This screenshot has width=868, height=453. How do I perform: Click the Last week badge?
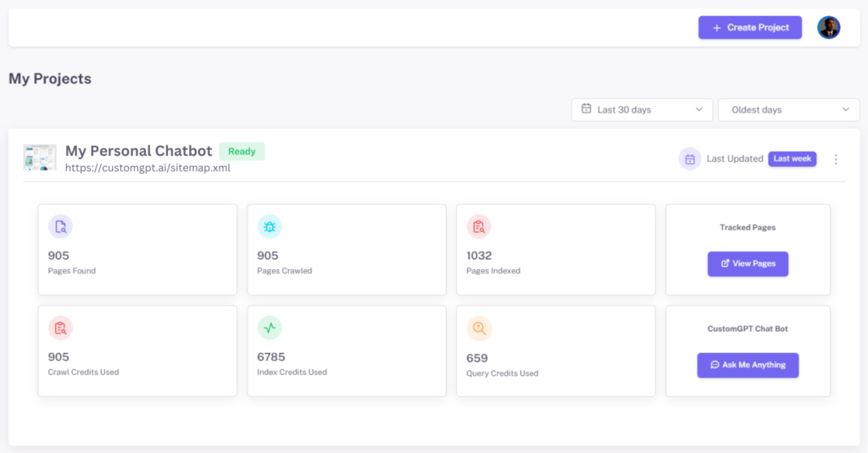tap(792, 159)
